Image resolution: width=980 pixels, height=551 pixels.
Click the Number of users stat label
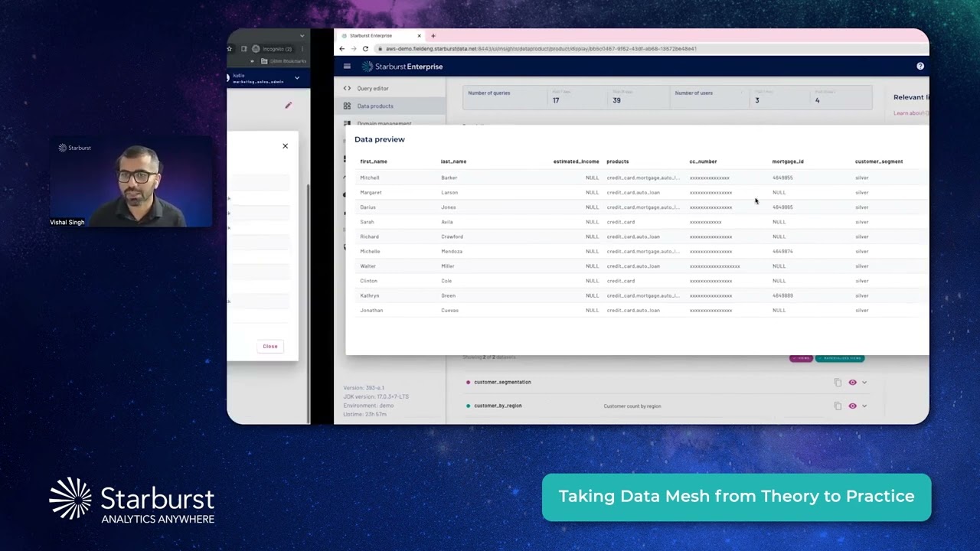point(694,93)
